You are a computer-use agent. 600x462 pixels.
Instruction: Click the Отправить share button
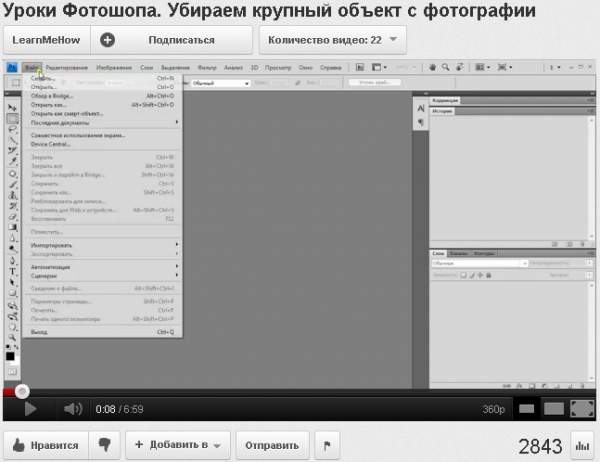pos(272,445)
